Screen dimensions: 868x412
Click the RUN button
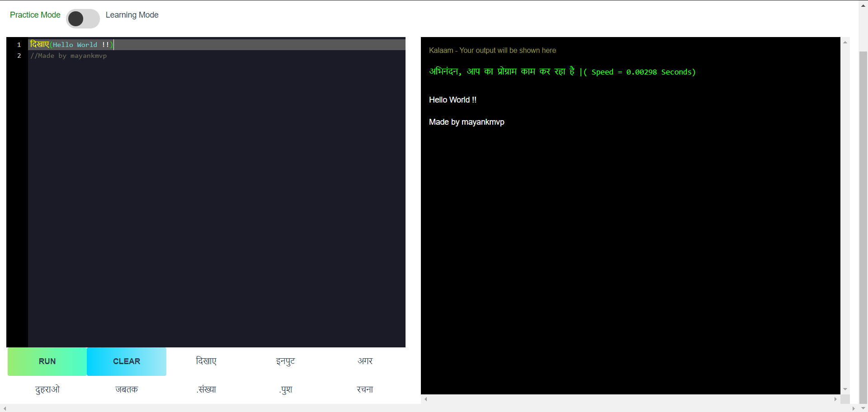[x=47, y=361]
